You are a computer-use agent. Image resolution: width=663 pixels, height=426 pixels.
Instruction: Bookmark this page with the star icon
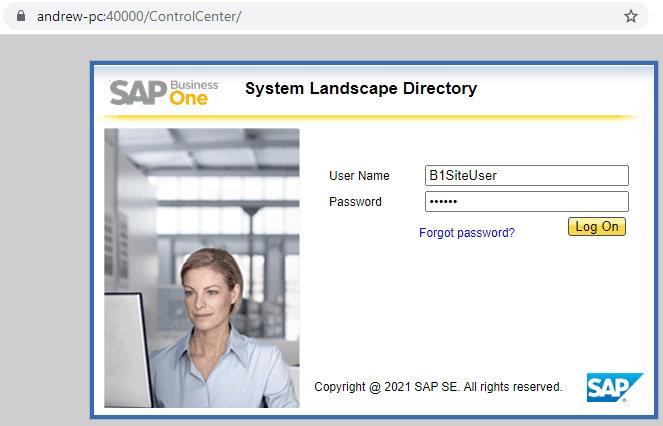pos(631,16)
